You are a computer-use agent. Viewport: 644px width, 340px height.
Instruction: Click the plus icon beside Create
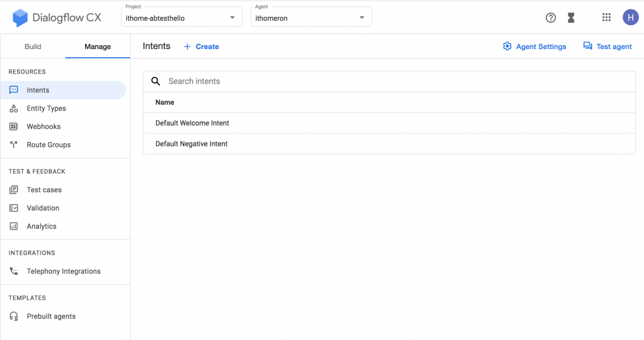[187, 47]
